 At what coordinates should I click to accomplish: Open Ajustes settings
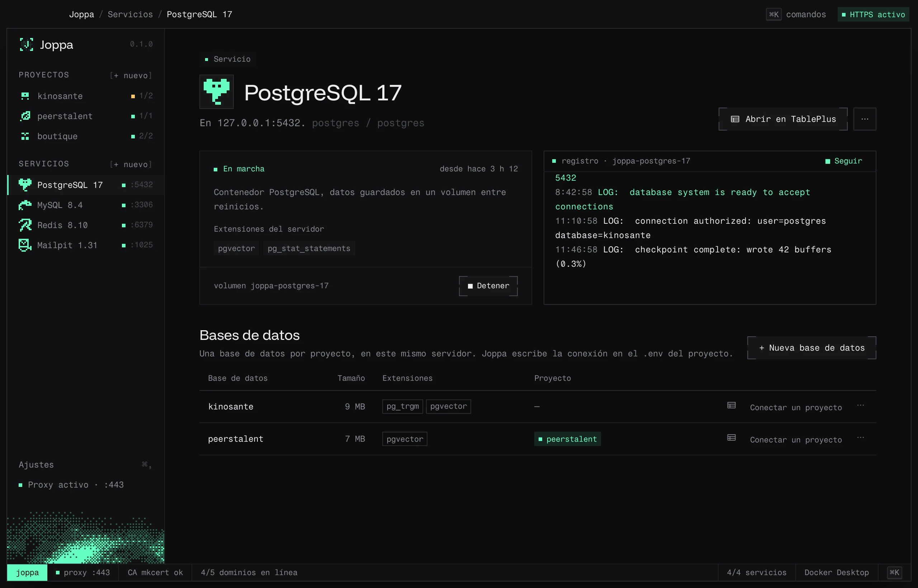click(x=86, y=465)
